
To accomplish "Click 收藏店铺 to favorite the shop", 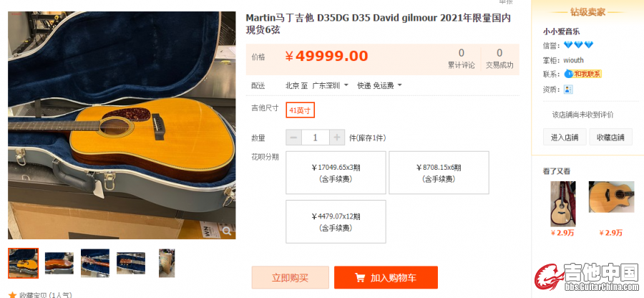I will pyautogui.click(x=611, y=138).
